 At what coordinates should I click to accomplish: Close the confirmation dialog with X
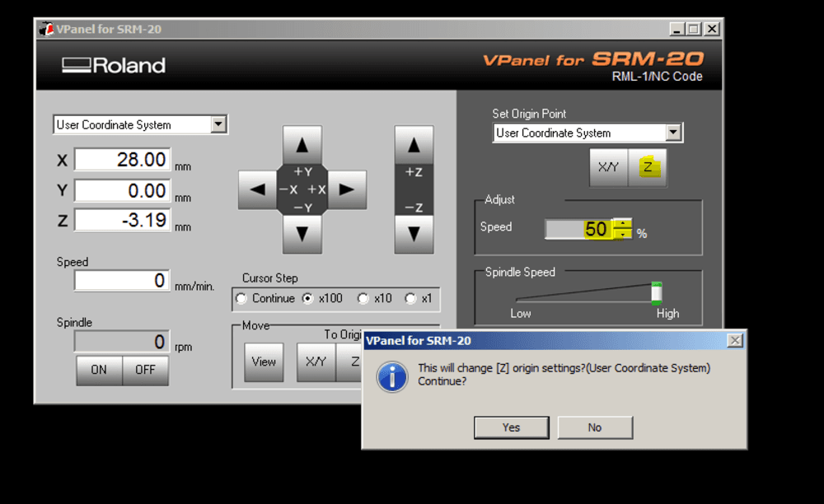[x=735, y=341]
